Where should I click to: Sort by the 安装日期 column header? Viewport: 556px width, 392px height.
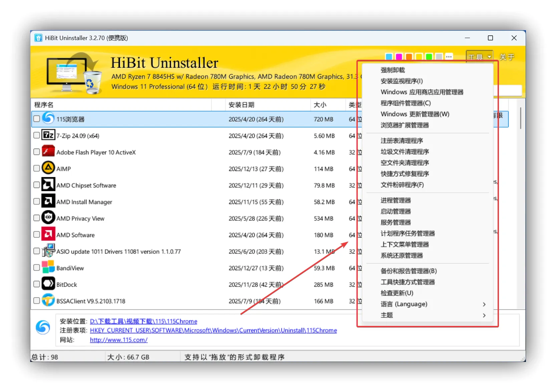click(241, 105)
